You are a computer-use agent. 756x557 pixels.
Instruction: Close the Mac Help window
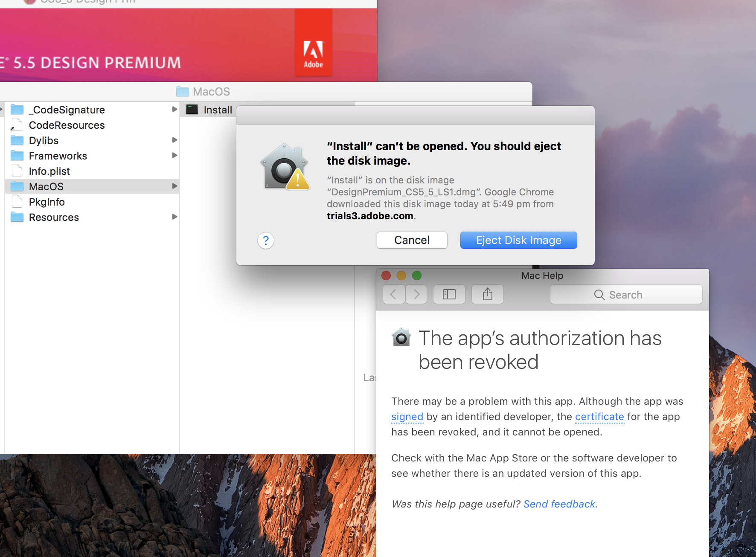click(x=386, y=276)
